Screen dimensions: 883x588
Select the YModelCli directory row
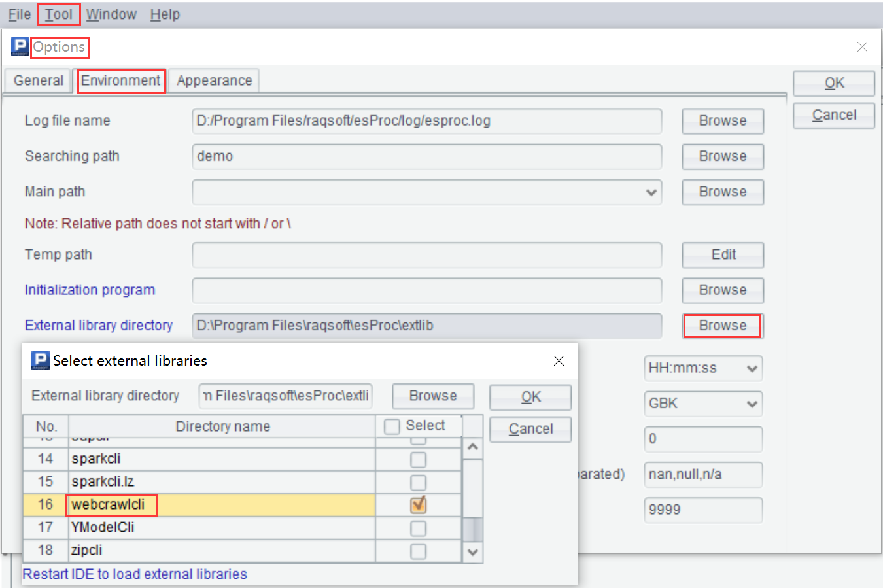pos(221,527)
